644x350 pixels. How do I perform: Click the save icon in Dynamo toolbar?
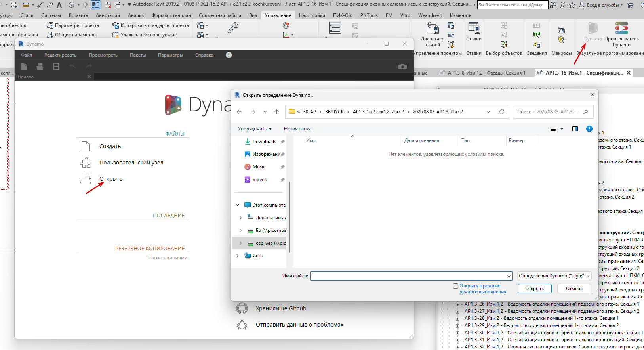coord(56,67)
